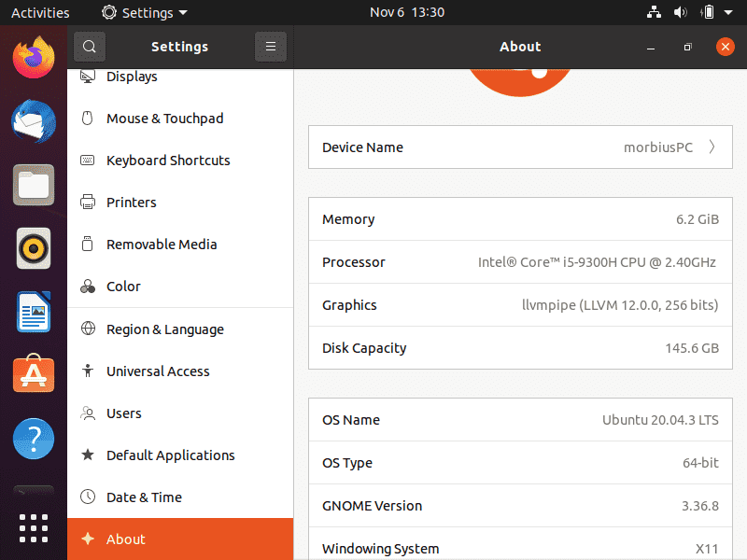
Task: Select Removable Media in sidebar
Action: tap(180, 244)
